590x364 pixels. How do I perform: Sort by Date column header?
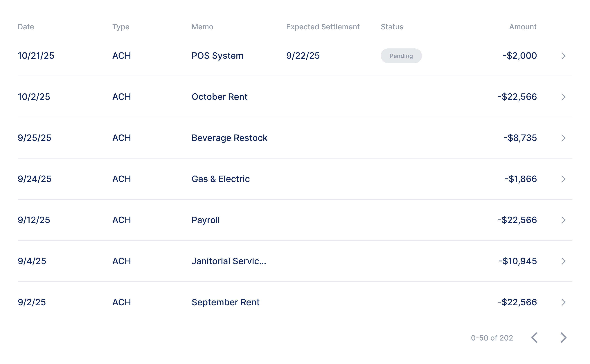(x=26, y=27)
